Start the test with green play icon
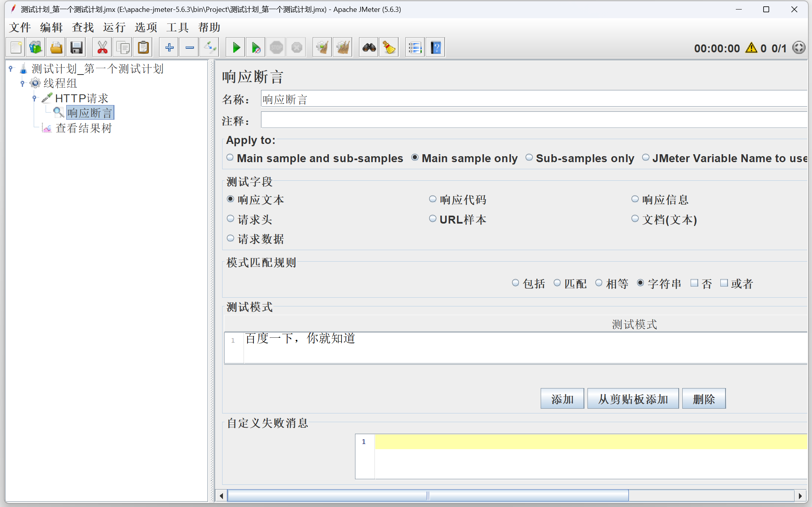The width and height of the screenshot is (812, 507). (x=236, y=48)
